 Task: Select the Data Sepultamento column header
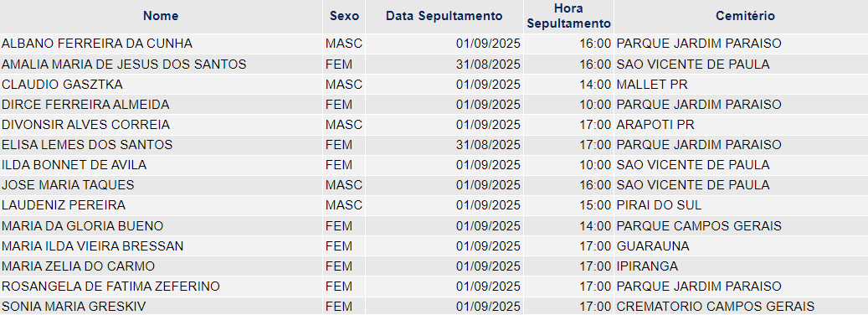[x=444, y=16]
